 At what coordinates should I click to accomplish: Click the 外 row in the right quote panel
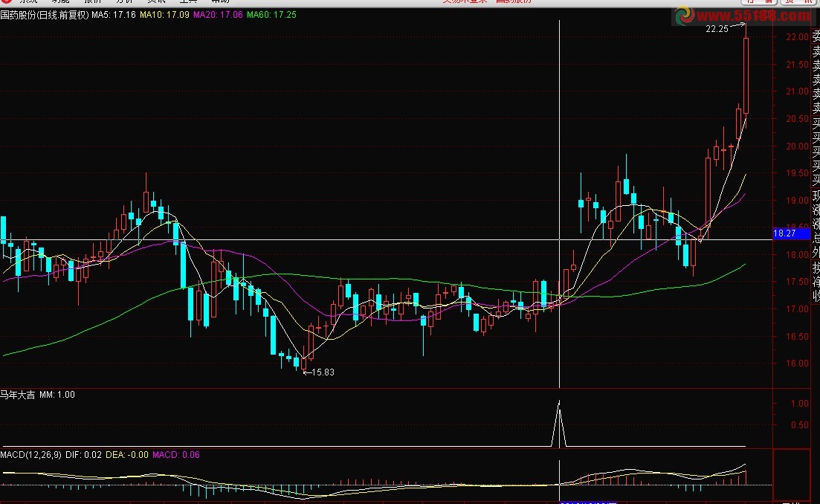[x=816, y=253]
